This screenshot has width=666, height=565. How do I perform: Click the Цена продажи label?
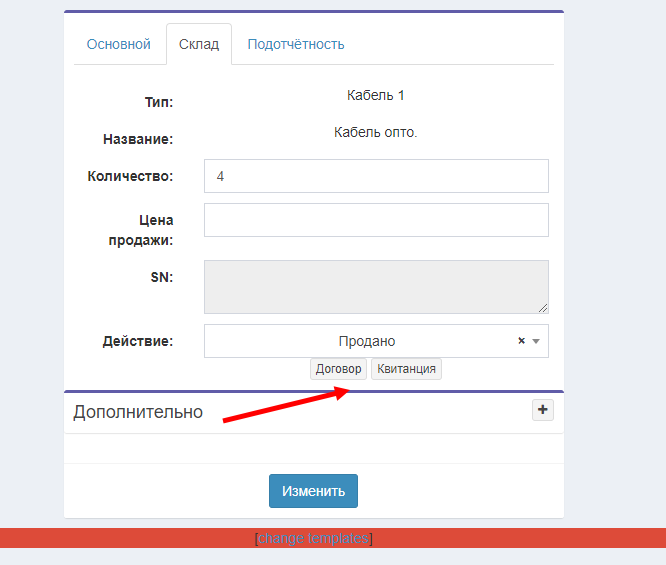tap(140, 230)
